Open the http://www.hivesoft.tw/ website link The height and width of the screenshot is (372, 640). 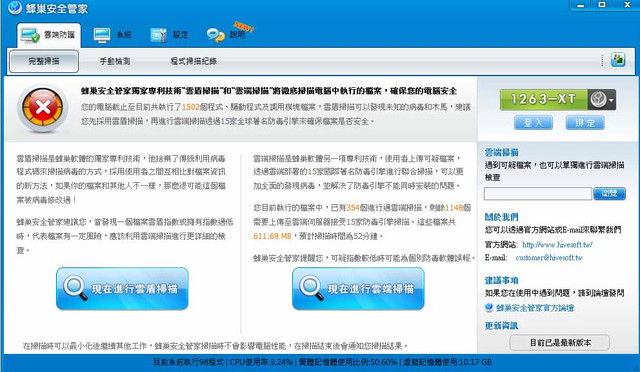pos(557,245)
